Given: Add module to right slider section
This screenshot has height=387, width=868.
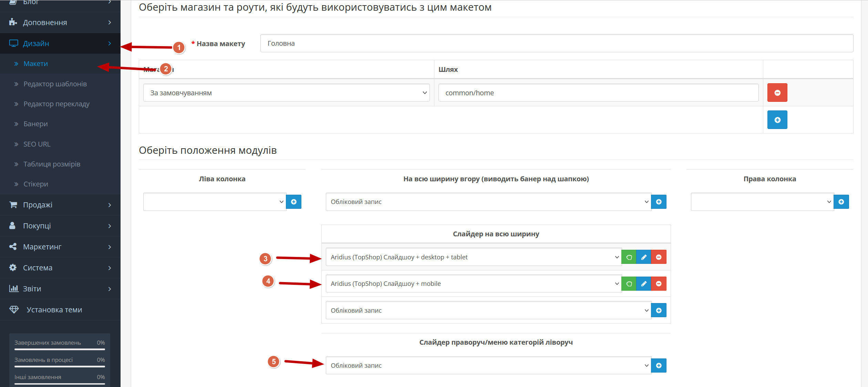Looking at the screenshot, I should 659,365.
